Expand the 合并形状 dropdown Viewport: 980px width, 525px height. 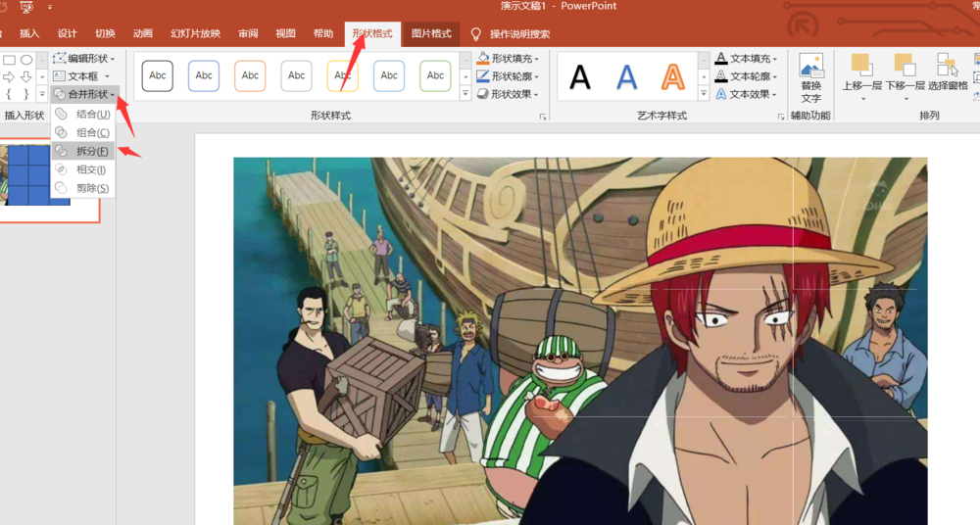point(85,94)
